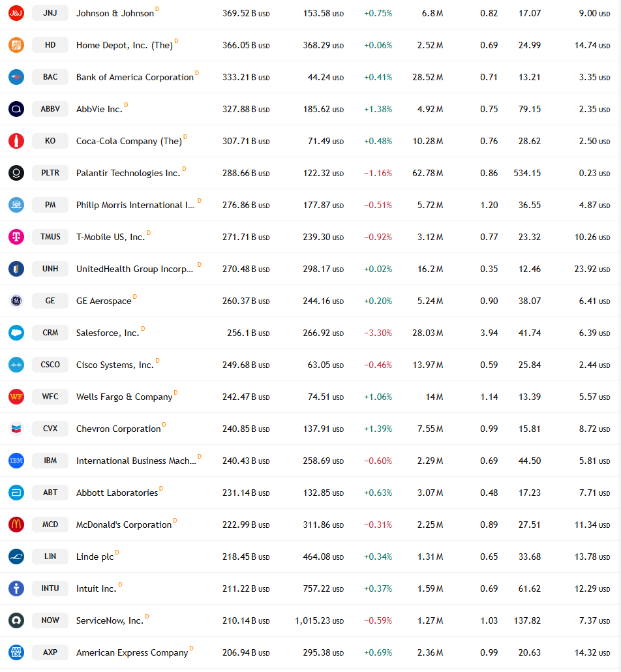
Task: Open the American Express Company link
Action: [x=132, y=652]
